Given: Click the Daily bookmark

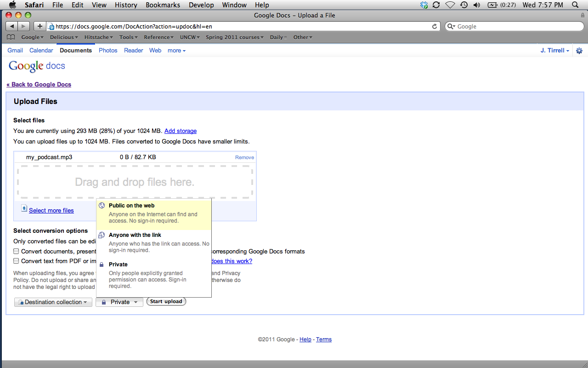Looking at the screenshot, I should 278,37.
